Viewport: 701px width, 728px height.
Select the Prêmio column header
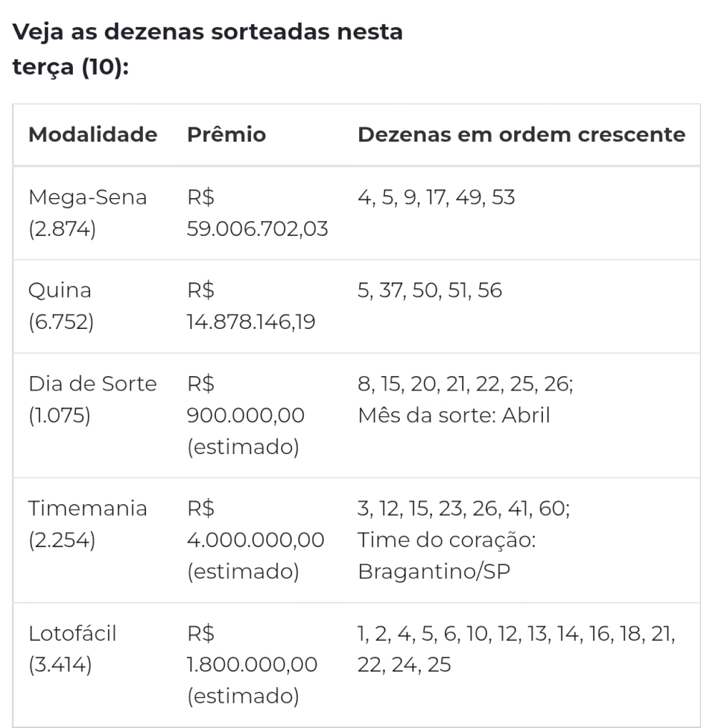226,134
